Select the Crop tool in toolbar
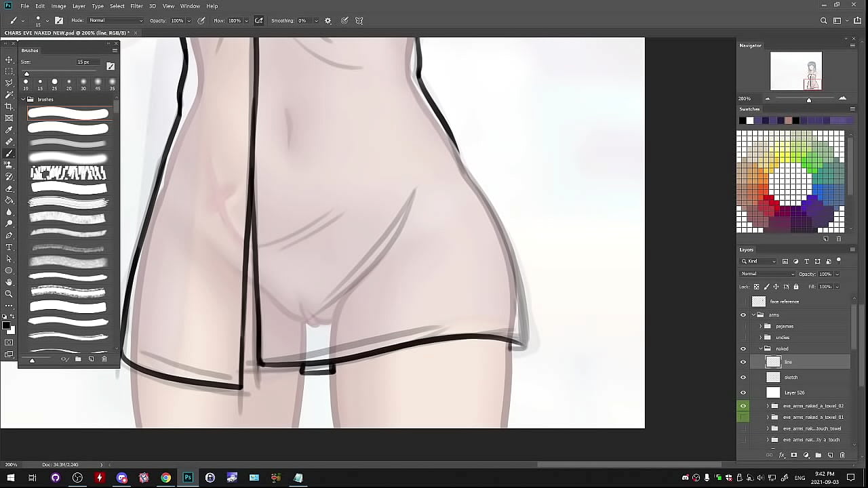Image resolution: width=868 pixels, height=488 pixels. click(9, 106)
